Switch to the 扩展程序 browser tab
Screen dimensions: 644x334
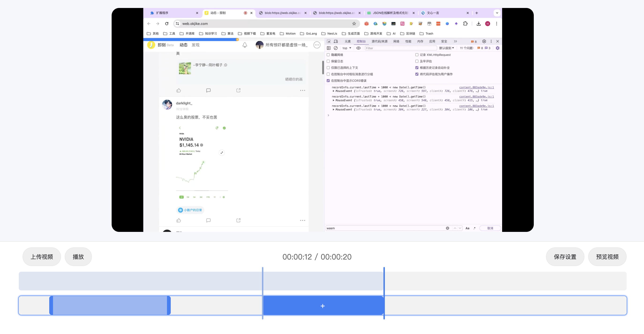174,13
